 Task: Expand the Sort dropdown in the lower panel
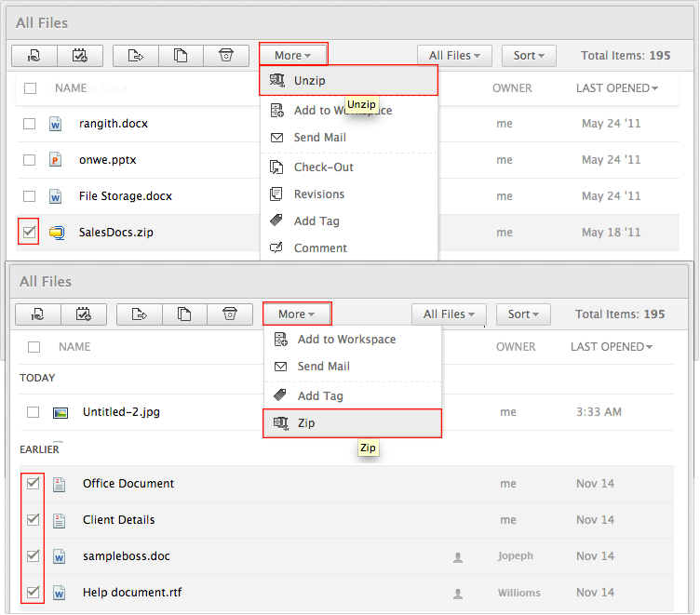523,314
